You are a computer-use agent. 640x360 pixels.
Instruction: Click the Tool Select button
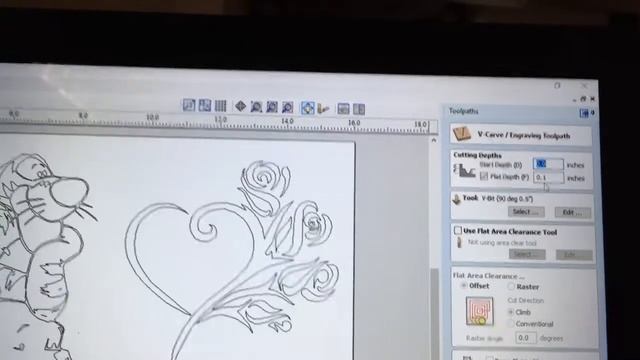click(x=526, y=211)
